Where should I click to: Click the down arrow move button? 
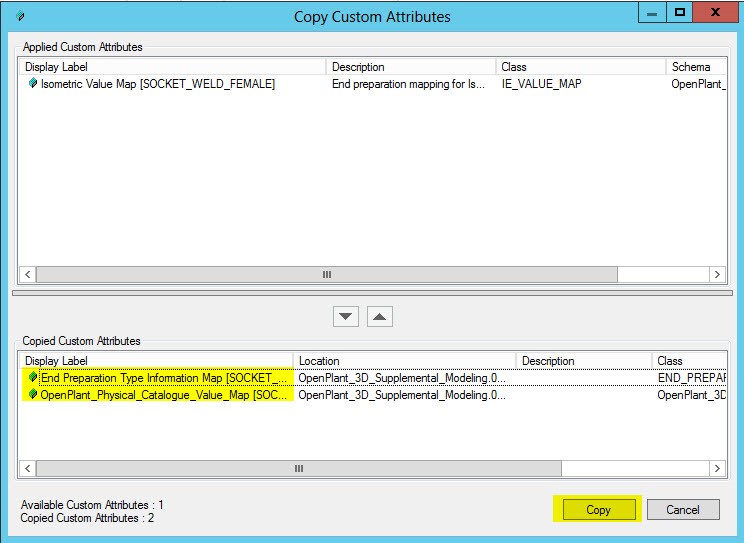tap(346, 316)
